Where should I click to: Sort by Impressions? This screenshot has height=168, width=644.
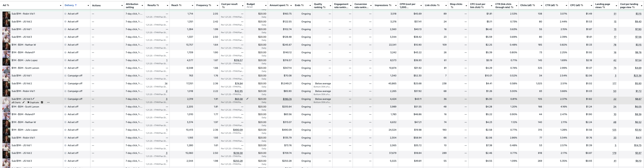click(x=390, y=5)
